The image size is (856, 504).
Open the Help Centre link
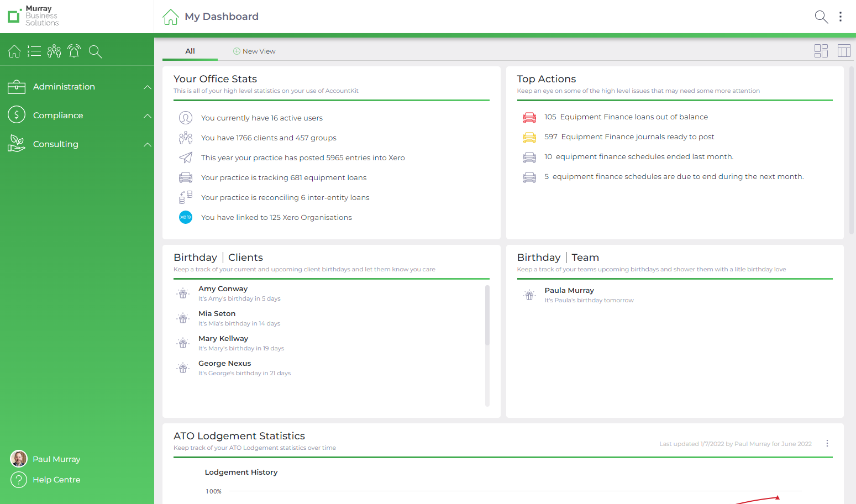pyautogui.click(x=56, y=480)
